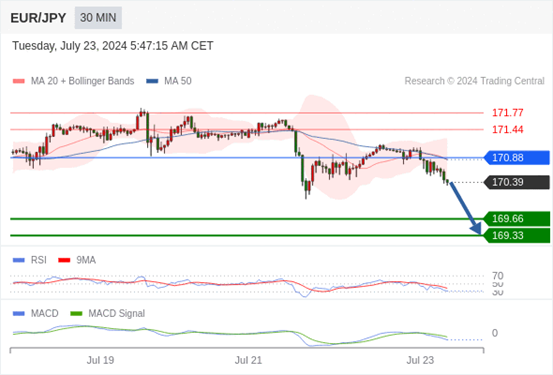The width and height of the screenshot is (553, 375).
Task: Click the 169.33 support price tag
Action: [517, 236]
